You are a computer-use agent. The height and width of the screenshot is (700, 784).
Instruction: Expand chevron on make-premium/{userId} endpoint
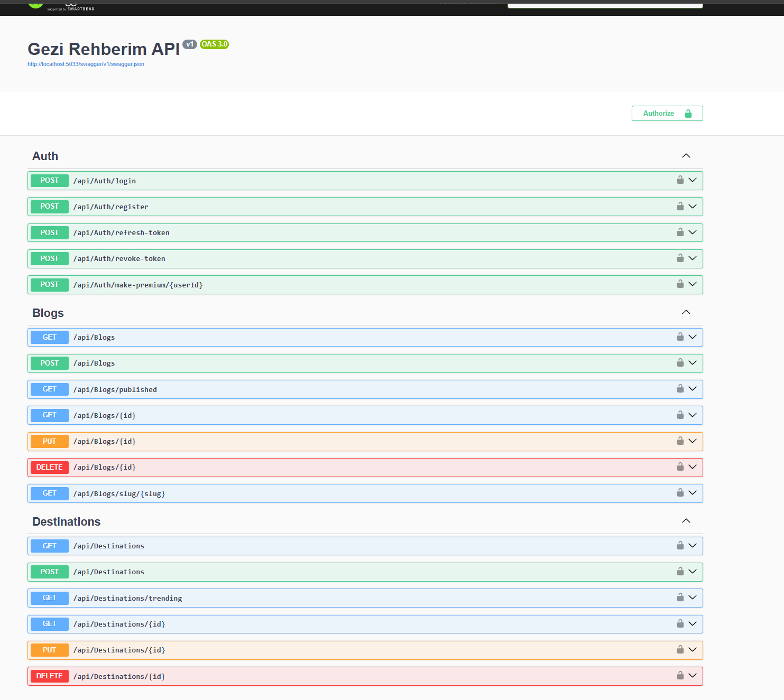pos(693,284)
